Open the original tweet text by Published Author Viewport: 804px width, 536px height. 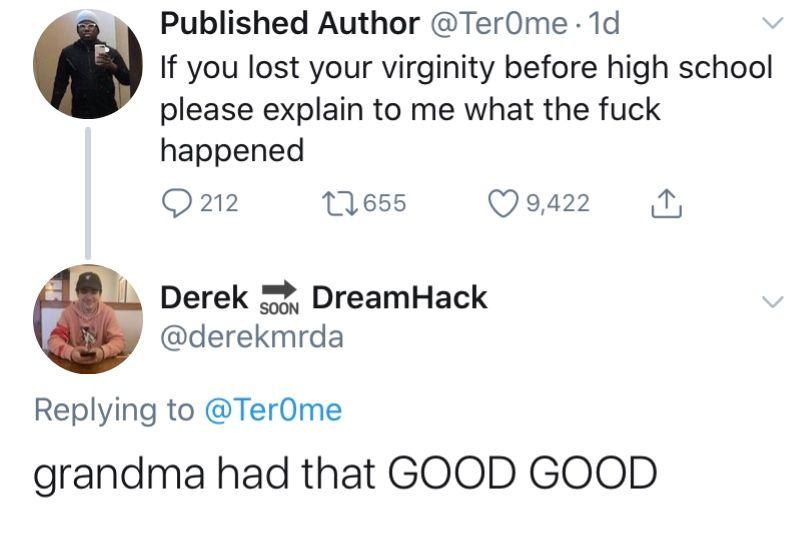[466, 109]
